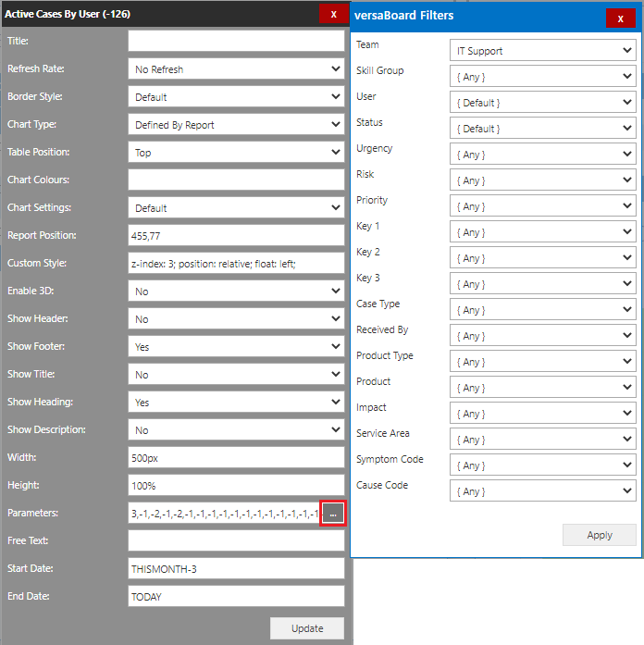The width and height of the screenshot is (644, 645).
Task: Click the Parameters ellipsis browse button
Action: (x=333, y=513)
